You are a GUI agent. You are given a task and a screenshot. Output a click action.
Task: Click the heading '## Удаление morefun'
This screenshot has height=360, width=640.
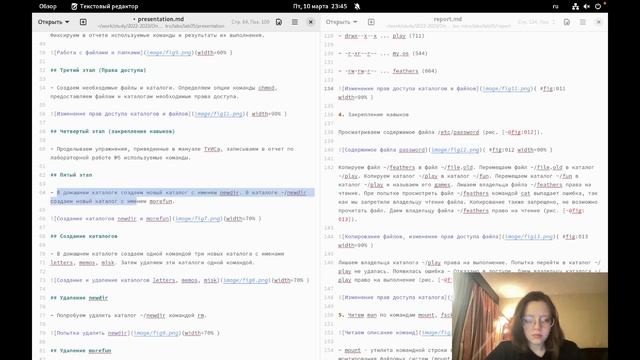click(x=81, y=351)
